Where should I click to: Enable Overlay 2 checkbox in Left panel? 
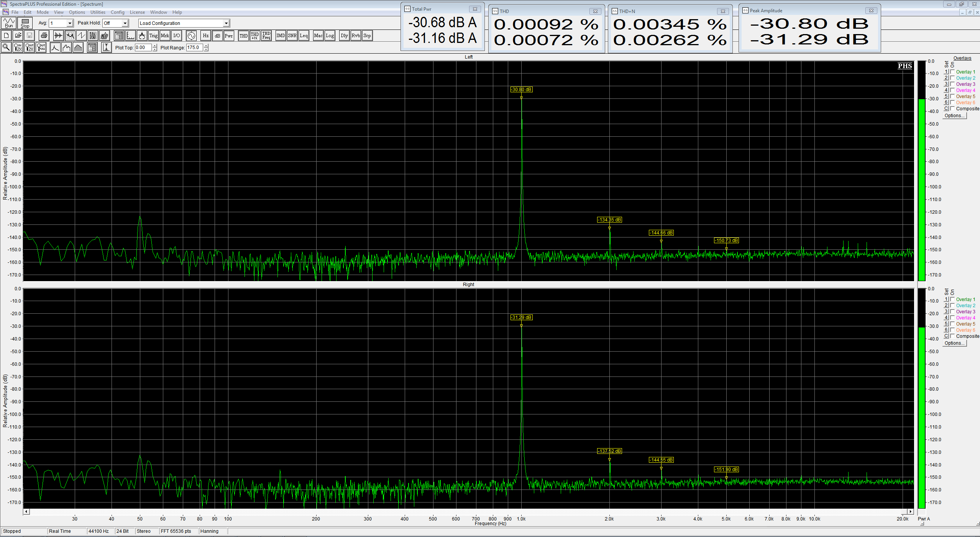point(952,78)
